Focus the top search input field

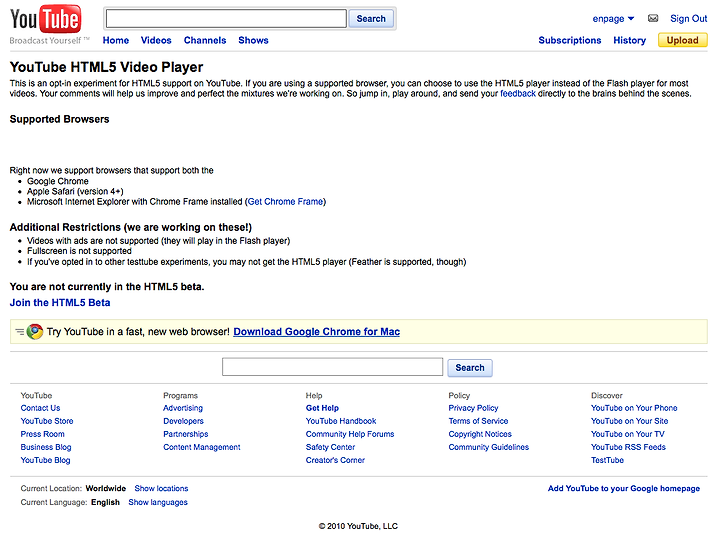coord(226,19)
